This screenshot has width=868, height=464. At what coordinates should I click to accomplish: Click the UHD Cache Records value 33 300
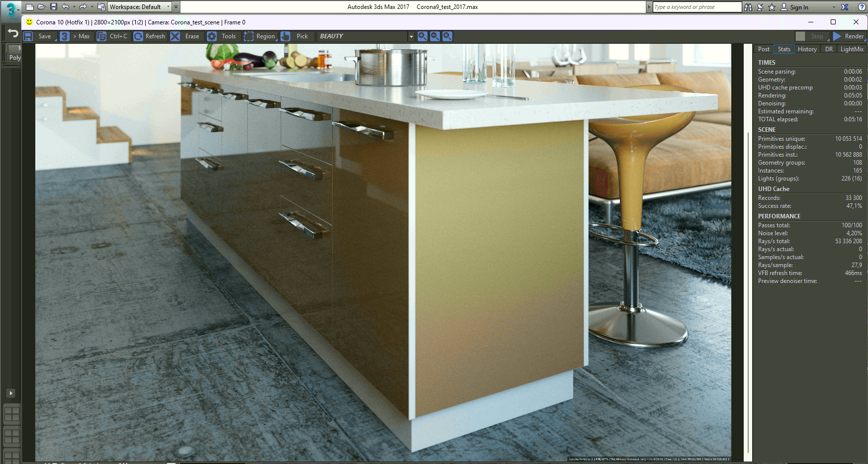(854, 198)
